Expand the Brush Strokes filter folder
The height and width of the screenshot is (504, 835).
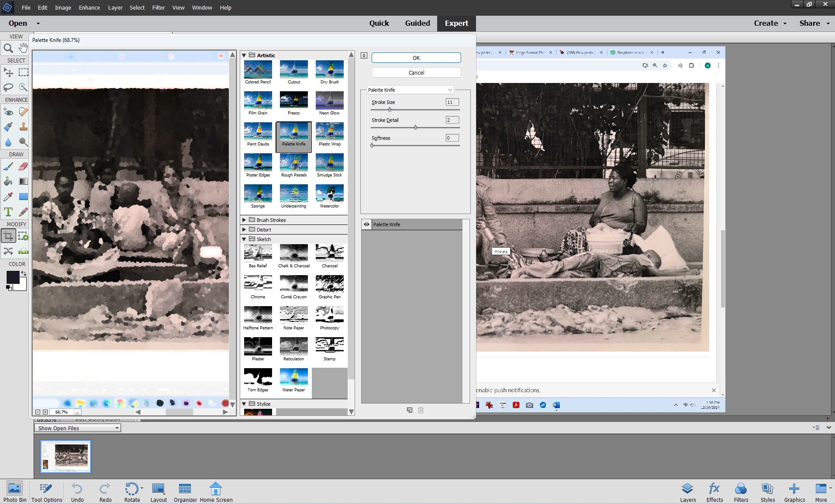244,220
